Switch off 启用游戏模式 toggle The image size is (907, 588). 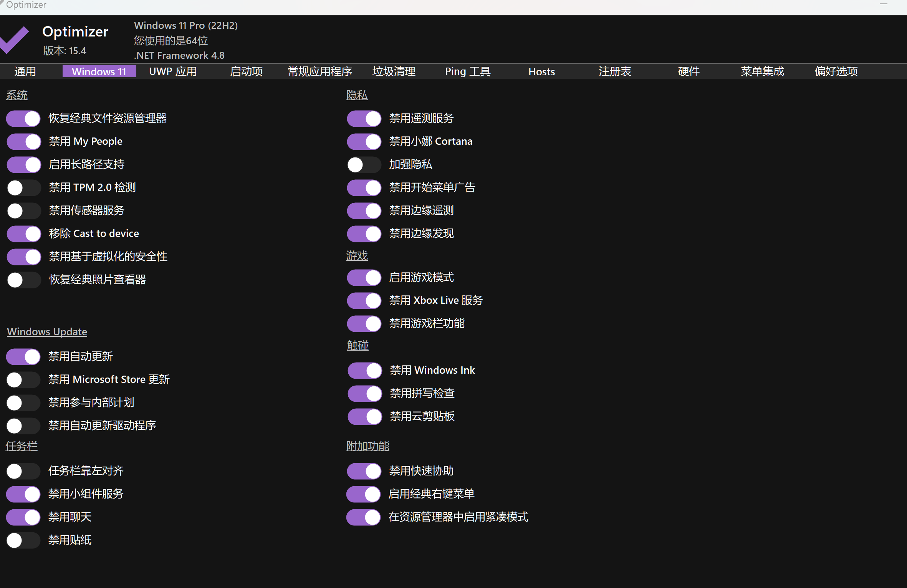364,278
